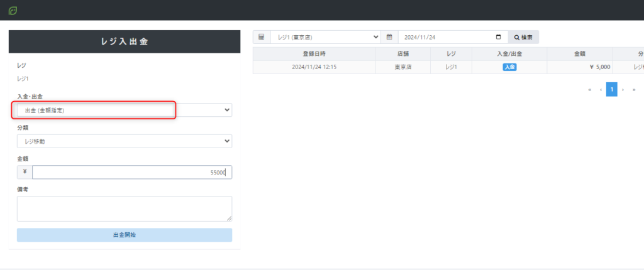Click the 入金 badge in the table row
Image resolution: width=644 pixels, height=270 pixels.
point(509,67)
